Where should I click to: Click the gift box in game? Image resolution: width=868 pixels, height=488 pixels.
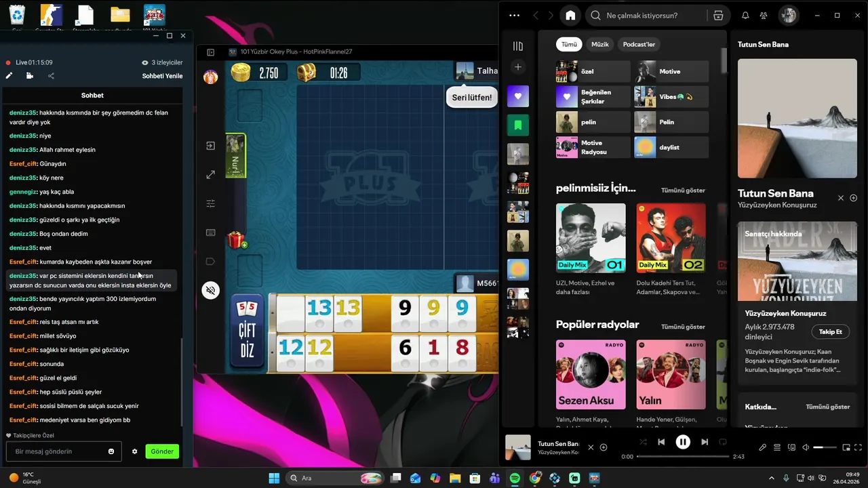tap(236, 240)
